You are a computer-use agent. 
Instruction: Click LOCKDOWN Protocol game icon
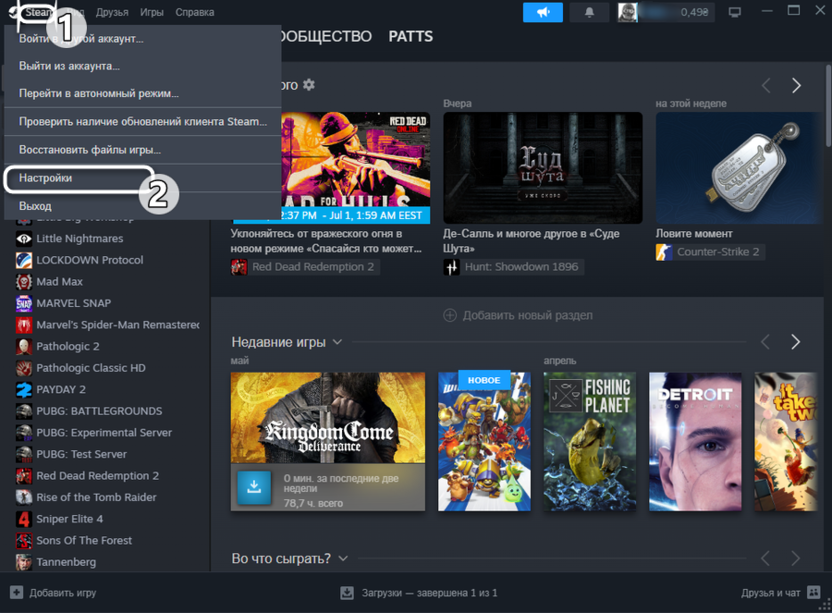coord(24,260)
